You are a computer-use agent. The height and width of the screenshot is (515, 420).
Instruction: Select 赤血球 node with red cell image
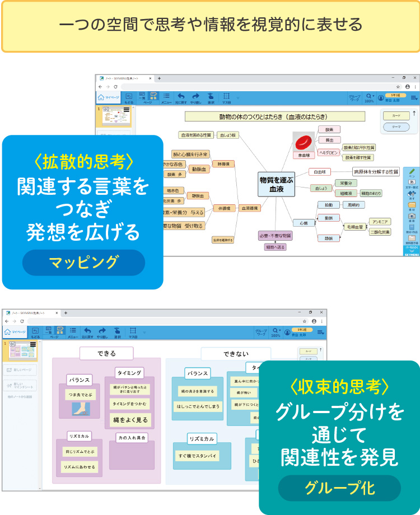(304, 146)
